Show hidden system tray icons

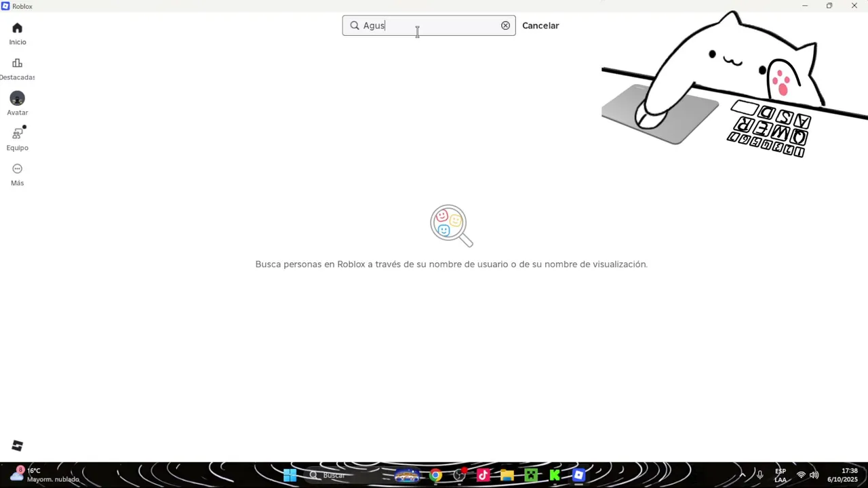point(743,475)
